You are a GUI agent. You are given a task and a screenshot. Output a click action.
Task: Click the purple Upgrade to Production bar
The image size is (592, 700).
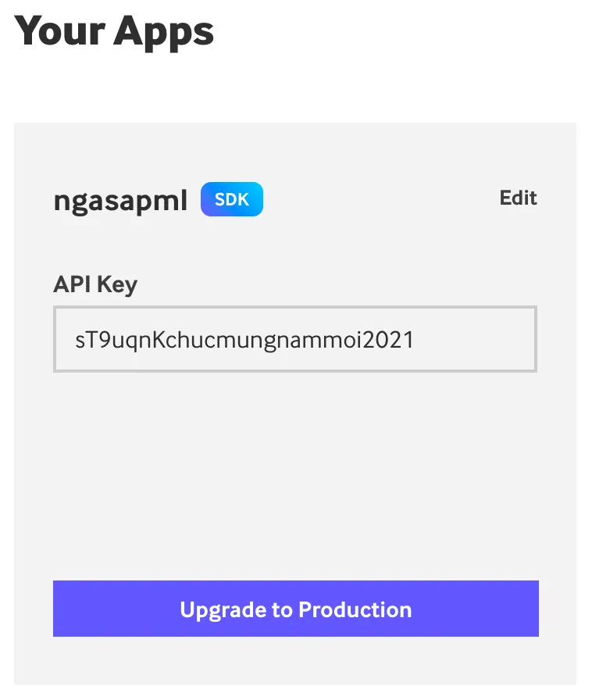(295, 609)
